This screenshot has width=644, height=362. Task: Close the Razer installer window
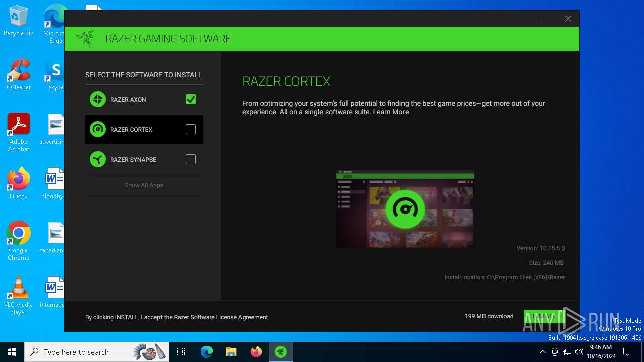pyautogui.click(x=568, y=19)
